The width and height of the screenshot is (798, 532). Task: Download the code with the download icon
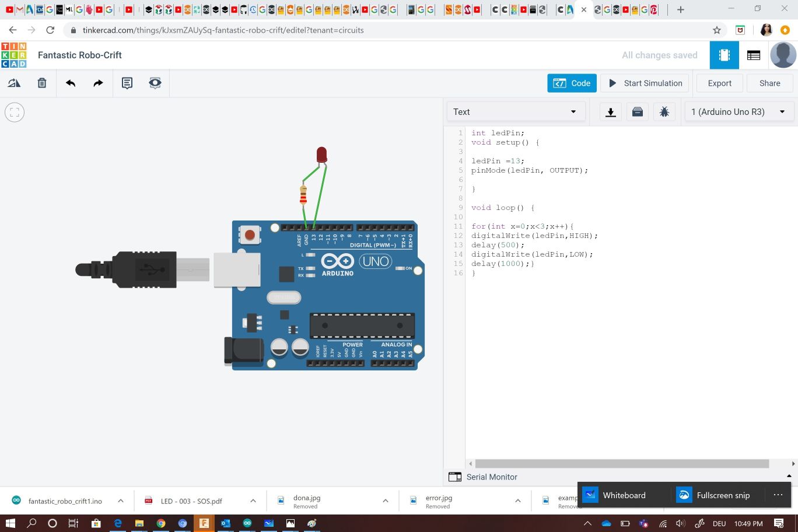point(611,112)
